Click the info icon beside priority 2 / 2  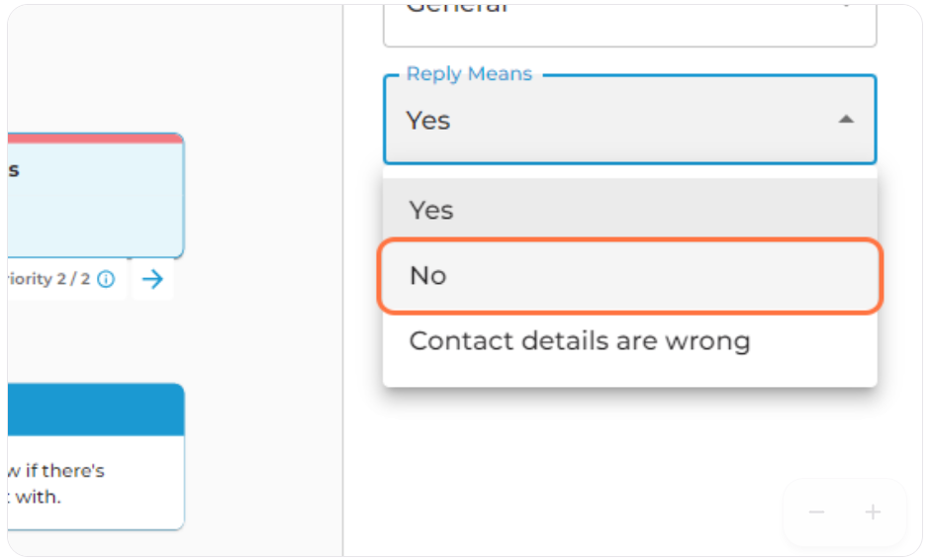106,279
